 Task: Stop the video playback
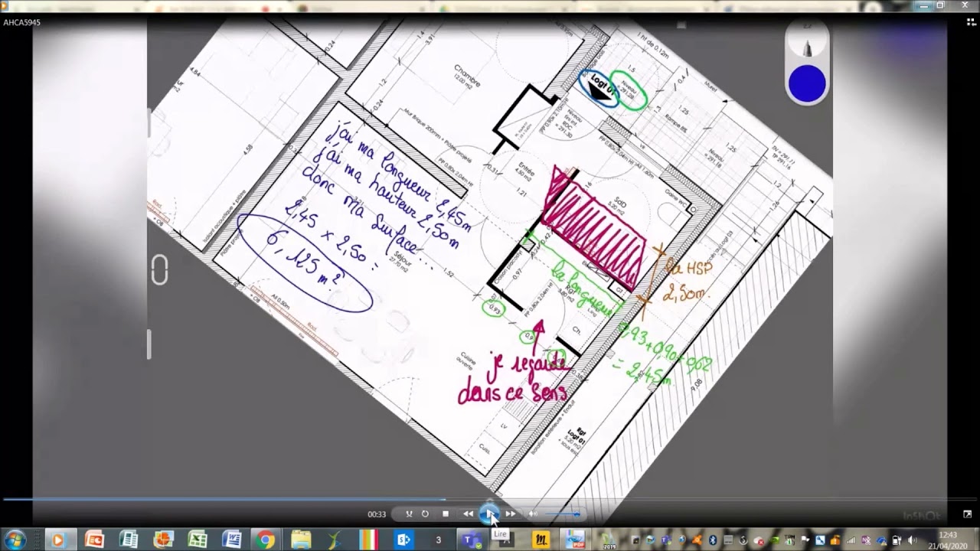[x=446, y=514]
